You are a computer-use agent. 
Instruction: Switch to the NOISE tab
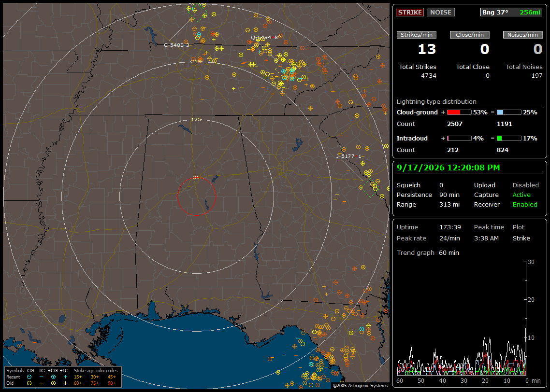tap(441, 12)
